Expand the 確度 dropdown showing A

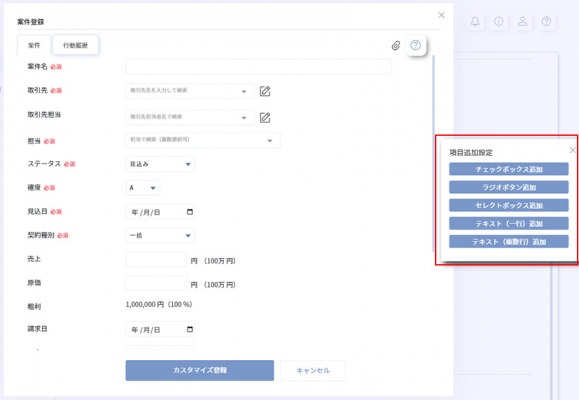143,188
